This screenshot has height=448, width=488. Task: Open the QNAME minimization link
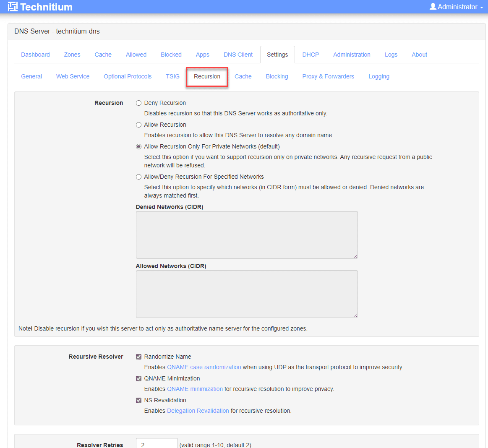point(195,389)
